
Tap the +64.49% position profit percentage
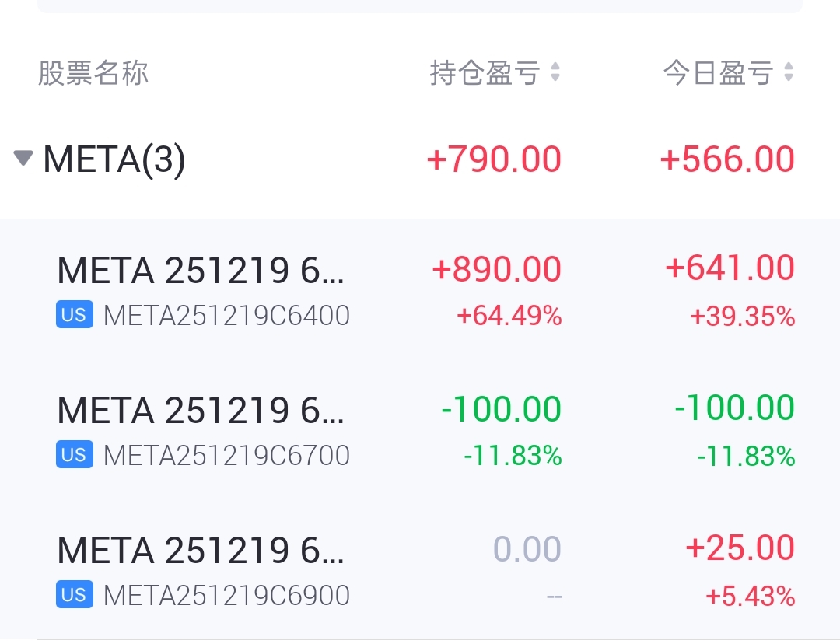pos(509,315)
